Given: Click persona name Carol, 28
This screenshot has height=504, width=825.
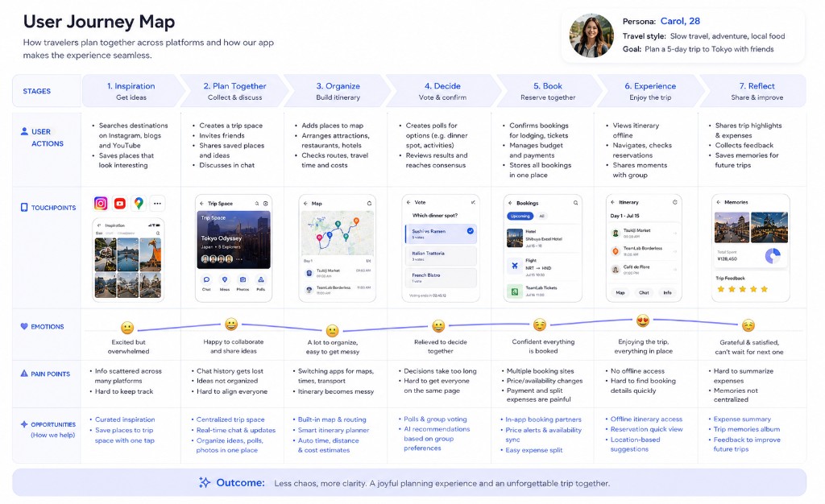Looking at the screenshot, I should (680, 21).
